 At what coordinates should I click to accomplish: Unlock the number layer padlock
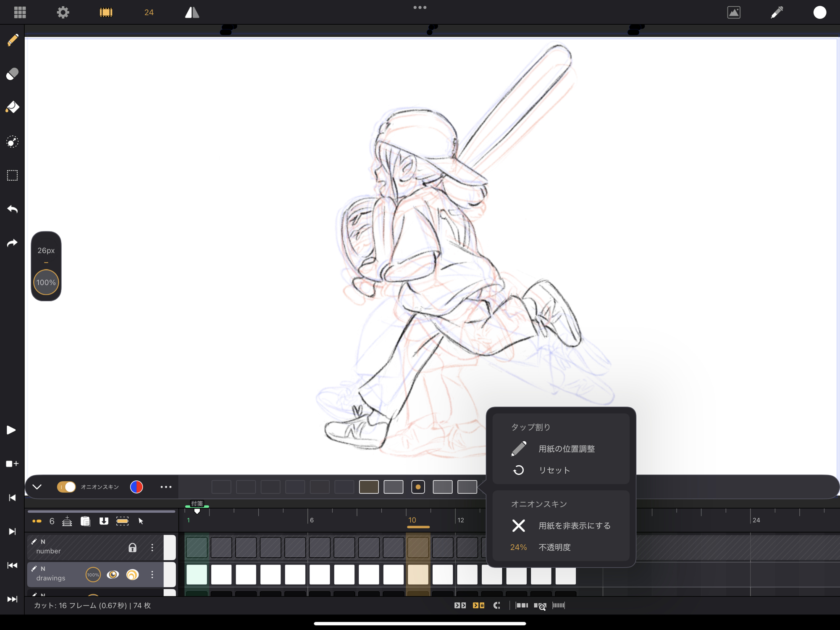132,547
